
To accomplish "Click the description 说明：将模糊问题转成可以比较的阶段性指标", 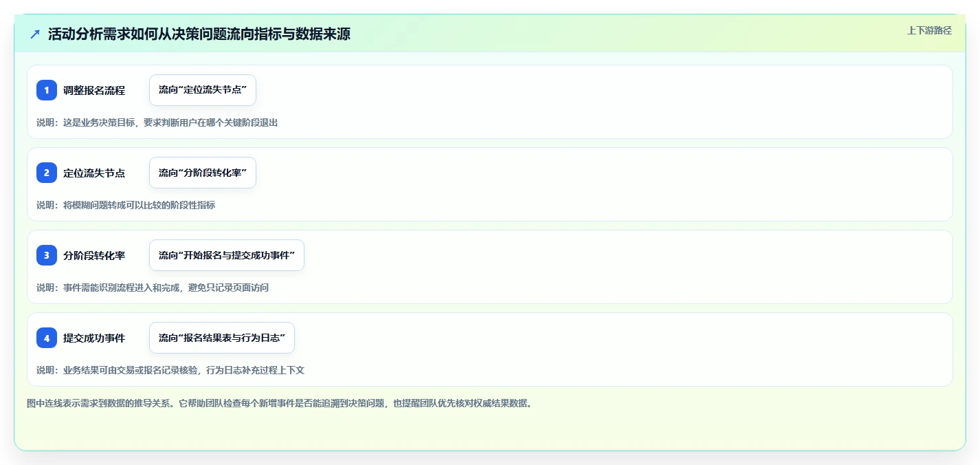I will [x=126, y=205].
